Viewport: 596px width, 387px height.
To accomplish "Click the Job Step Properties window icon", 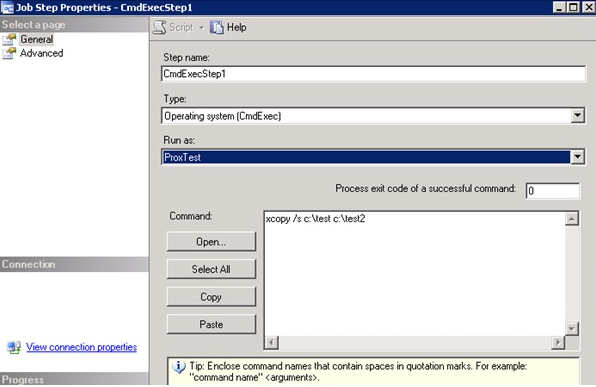I will pyautogui.click(x=7, y=7).
